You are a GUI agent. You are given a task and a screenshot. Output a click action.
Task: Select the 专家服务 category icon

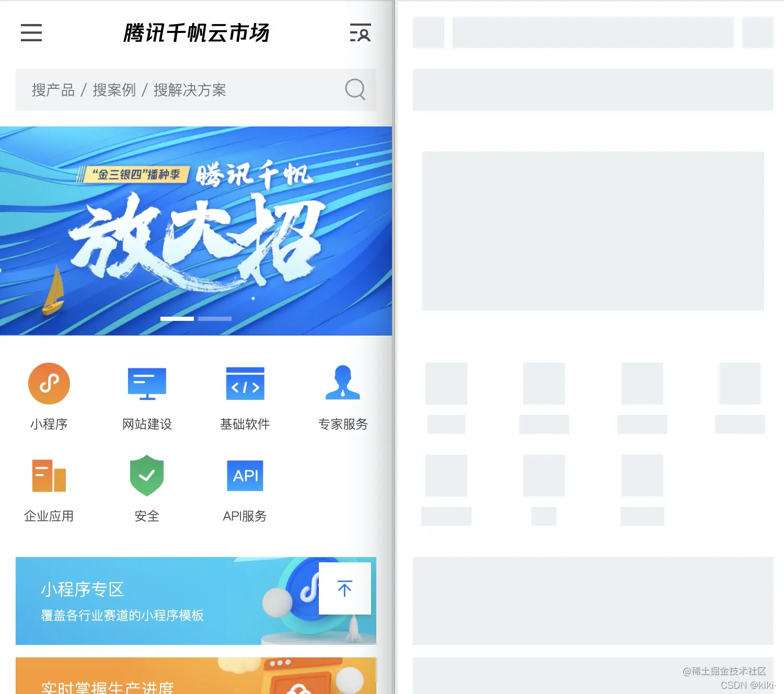coord(342,383)
